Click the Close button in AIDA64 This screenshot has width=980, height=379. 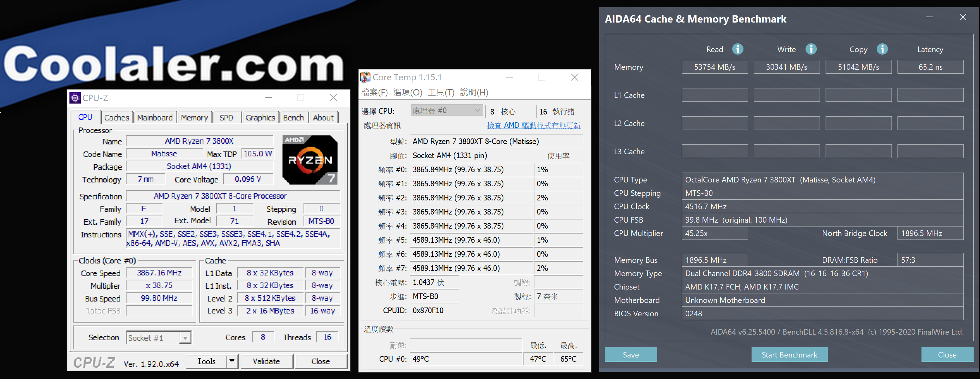pyautogui.click(x=947, y=354)
